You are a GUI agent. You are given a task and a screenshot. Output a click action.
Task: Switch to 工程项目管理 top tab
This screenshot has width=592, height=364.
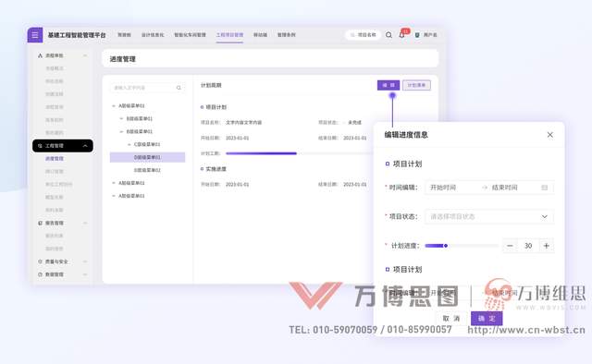pyautogui.click(x=229, y=35)
